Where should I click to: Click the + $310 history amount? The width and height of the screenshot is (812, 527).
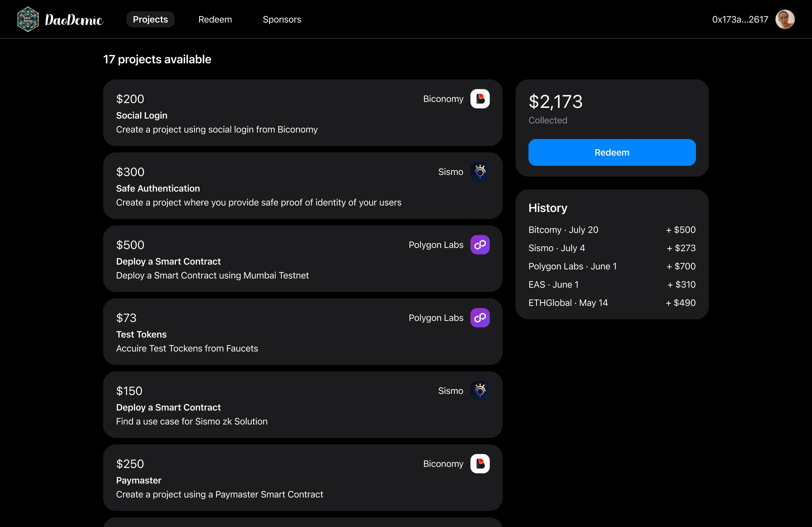click(x=681, y=285)
